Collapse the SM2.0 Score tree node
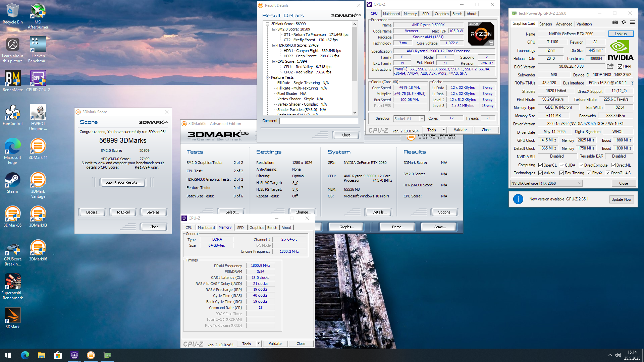Image resolution: width=644 pixels, height=362 pixels. click(x=274, y=29)
